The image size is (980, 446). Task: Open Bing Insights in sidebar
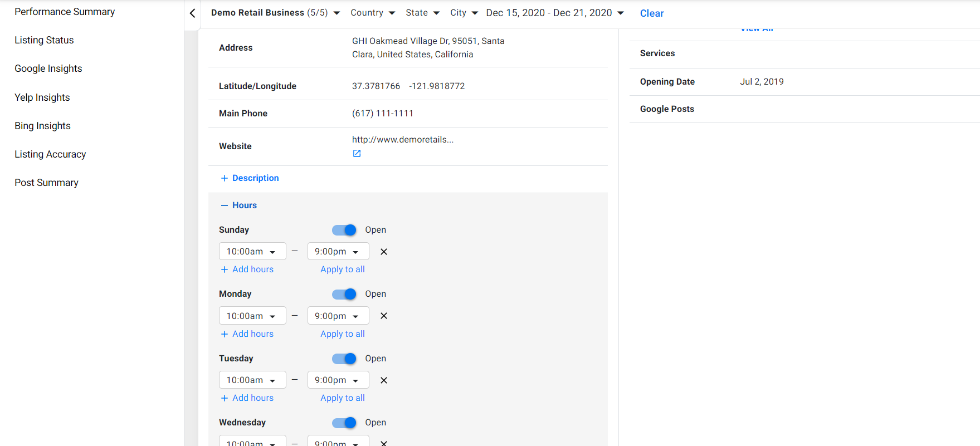[42, 126]
